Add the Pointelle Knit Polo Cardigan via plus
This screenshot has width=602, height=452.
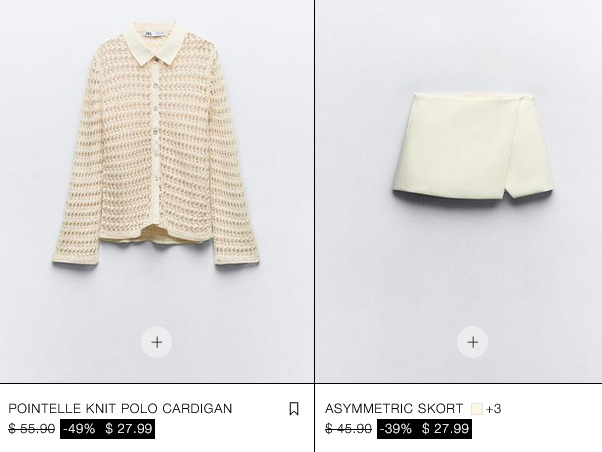coord(157,342)
